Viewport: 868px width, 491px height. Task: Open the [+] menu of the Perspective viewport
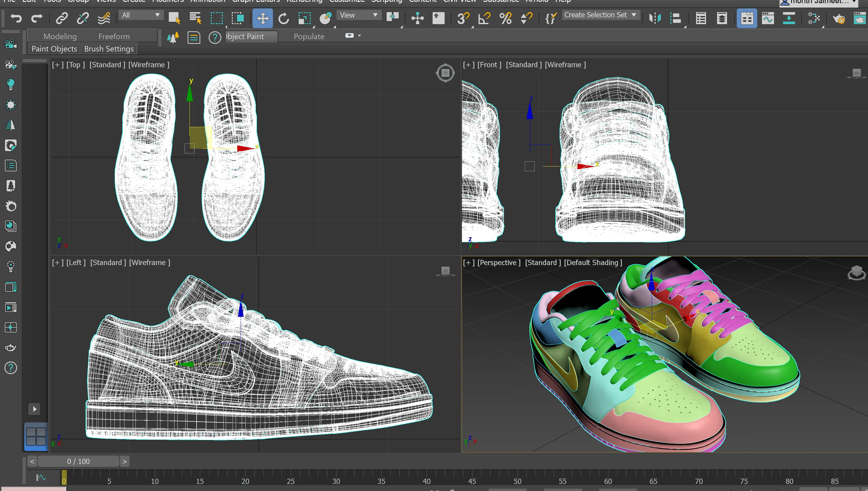469,262
